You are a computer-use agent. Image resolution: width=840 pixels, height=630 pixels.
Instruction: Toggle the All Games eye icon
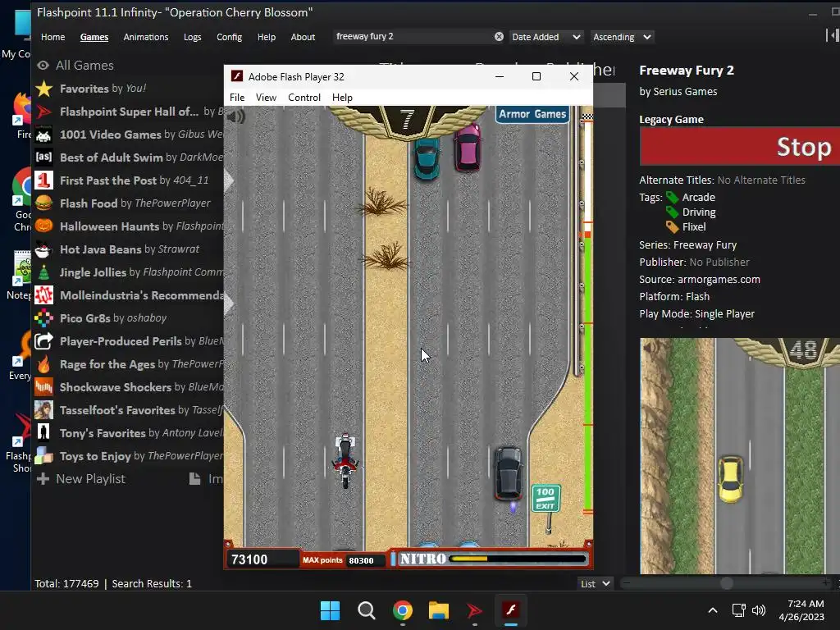[43, 66]
